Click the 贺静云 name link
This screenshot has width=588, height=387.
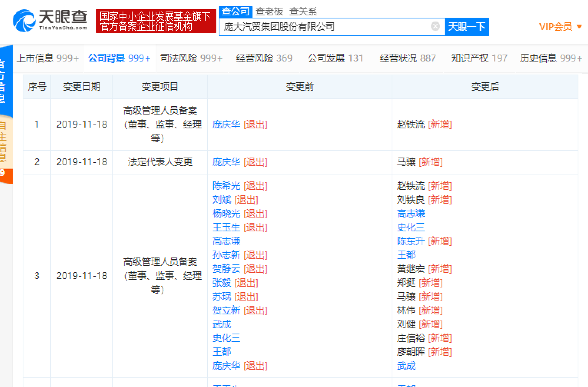click(x=226, y=269)
